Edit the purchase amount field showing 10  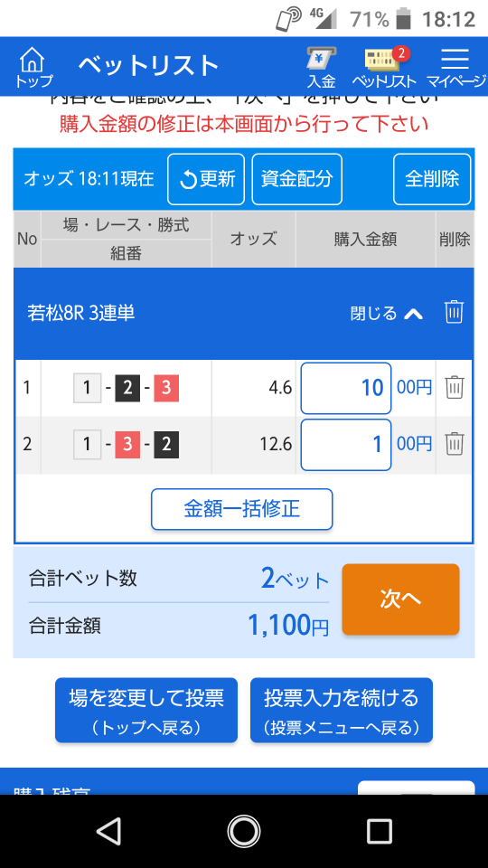(346, 388)
